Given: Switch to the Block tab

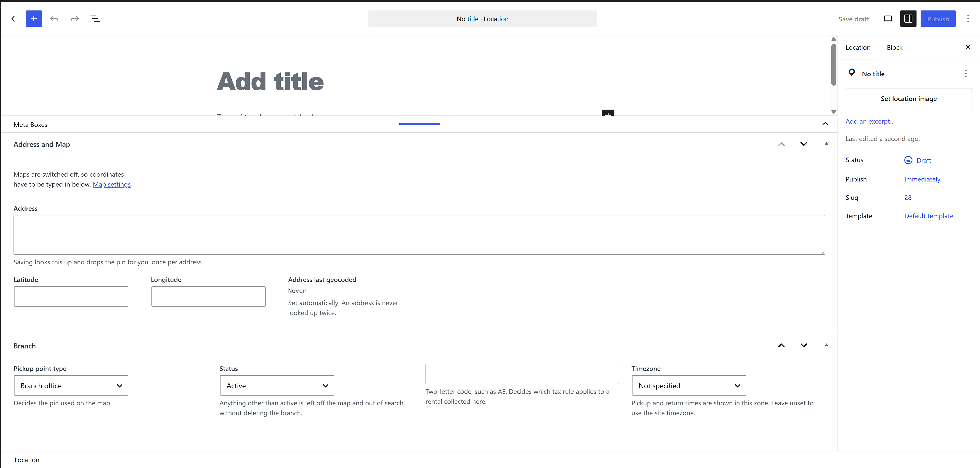Looking at the screenshot, I should coord(894,48).
